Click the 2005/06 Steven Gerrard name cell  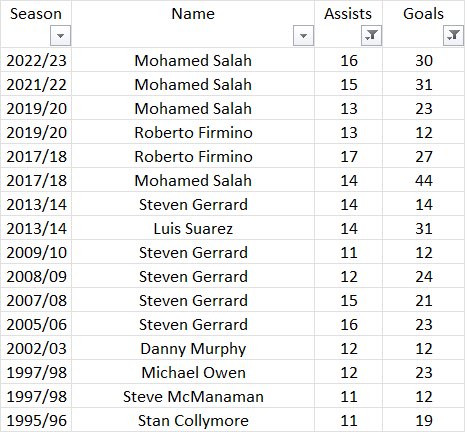click(193, 324)
